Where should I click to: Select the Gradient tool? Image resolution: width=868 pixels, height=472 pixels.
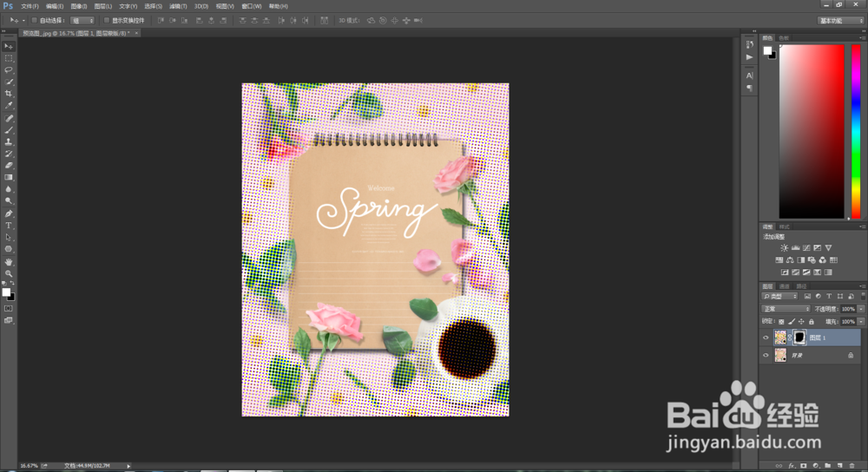9,177
